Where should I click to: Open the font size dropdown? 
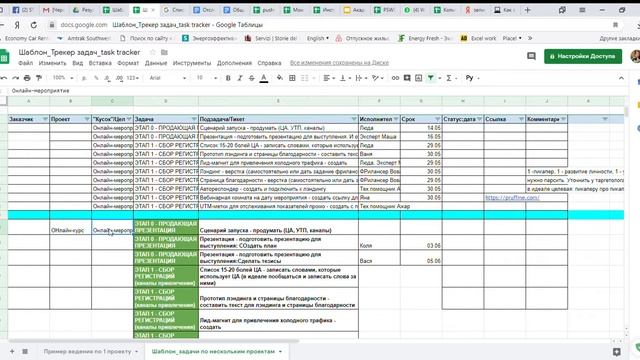207,78
